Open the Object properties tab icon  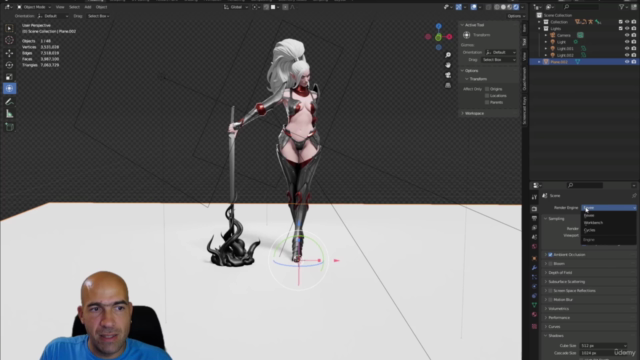pos(534,258)
